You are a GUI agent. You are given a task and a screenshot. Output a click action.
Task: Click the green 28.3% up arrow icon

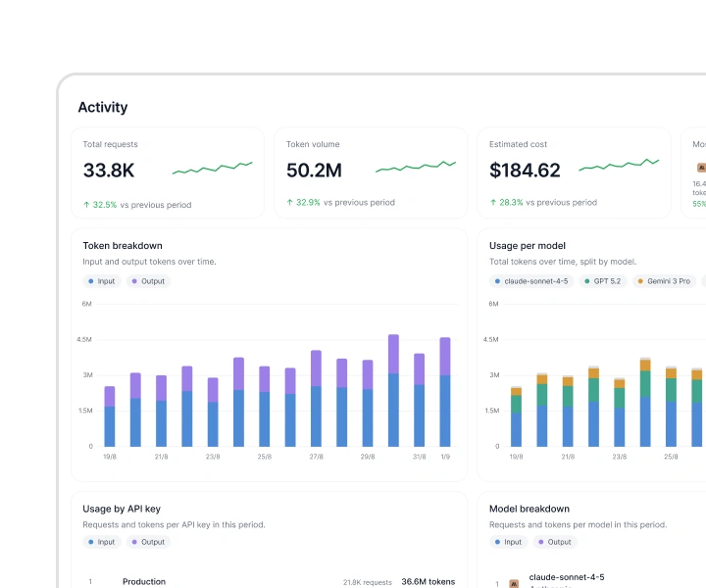(493, 203)
